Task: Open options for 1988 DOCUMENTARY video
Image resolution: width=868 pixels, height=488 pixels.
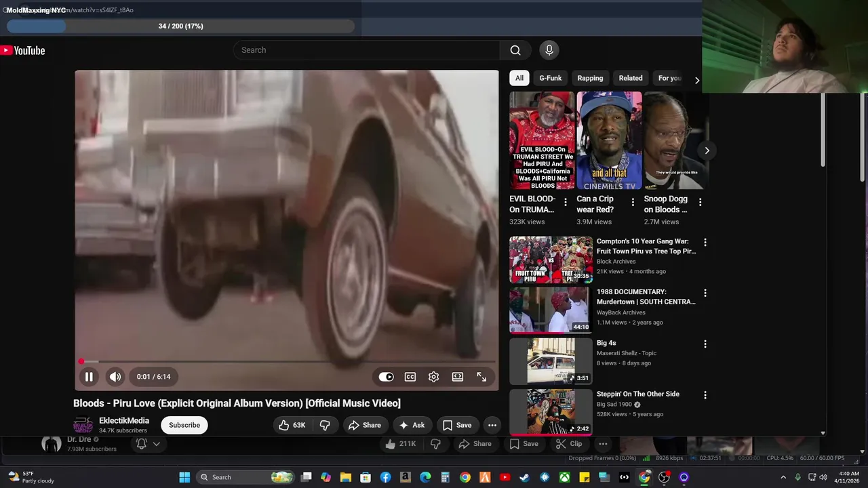Action: pyautogui.click(x=705, y=293)
